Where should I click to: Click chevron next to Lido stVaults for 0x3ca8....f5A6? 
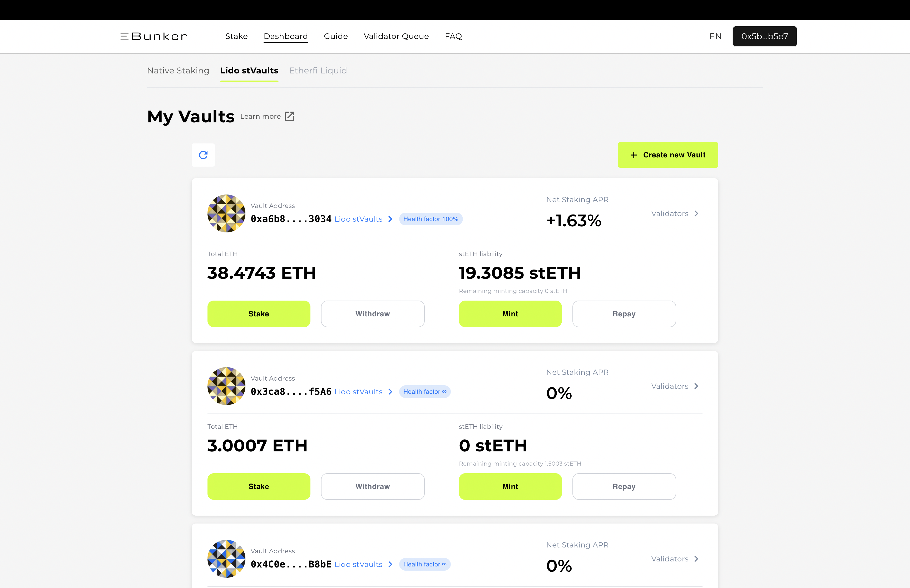point(390,391)
